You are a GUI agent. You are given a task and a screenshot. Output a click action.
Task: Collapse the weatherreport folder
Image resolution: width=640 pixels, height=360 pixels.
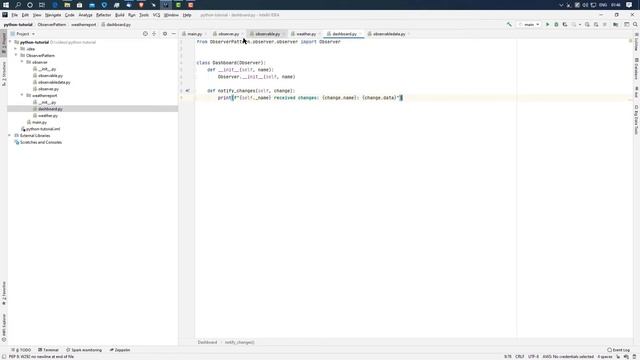(x=22, y=96)
